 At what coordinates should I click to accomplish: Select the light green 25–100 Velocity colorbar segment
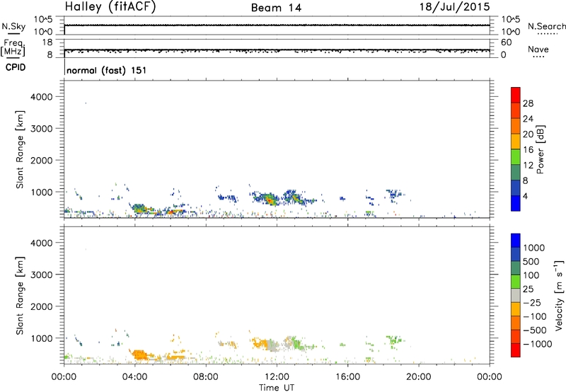(x=516, y=282)
